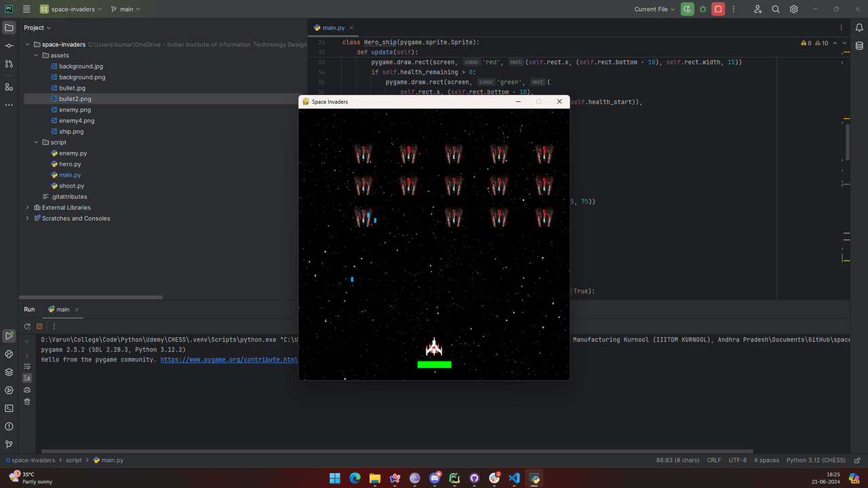Image resolution: width=868 pixels, height=488 pixels.
Task: Click the Debug bug icon
Action: click(703, 10)
